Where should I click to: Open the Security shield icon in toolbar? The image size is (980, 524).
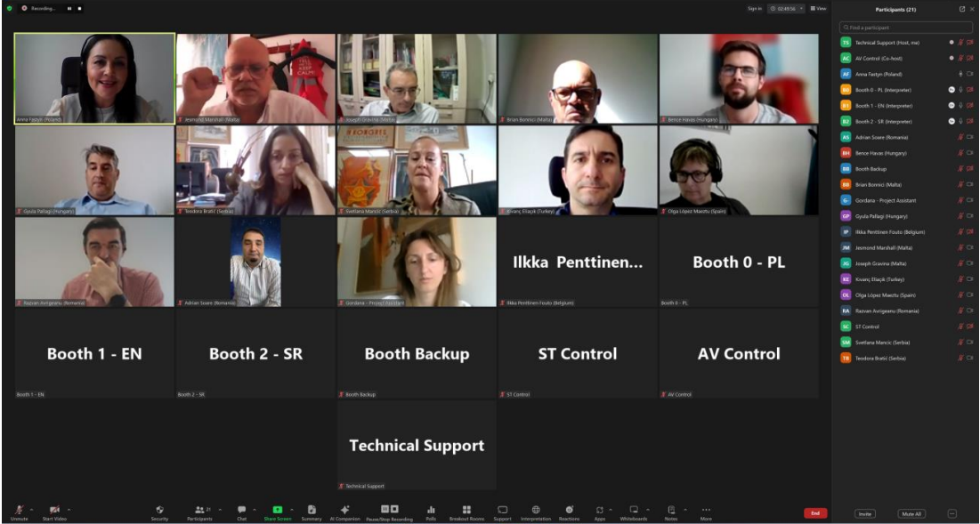(159, 510)
